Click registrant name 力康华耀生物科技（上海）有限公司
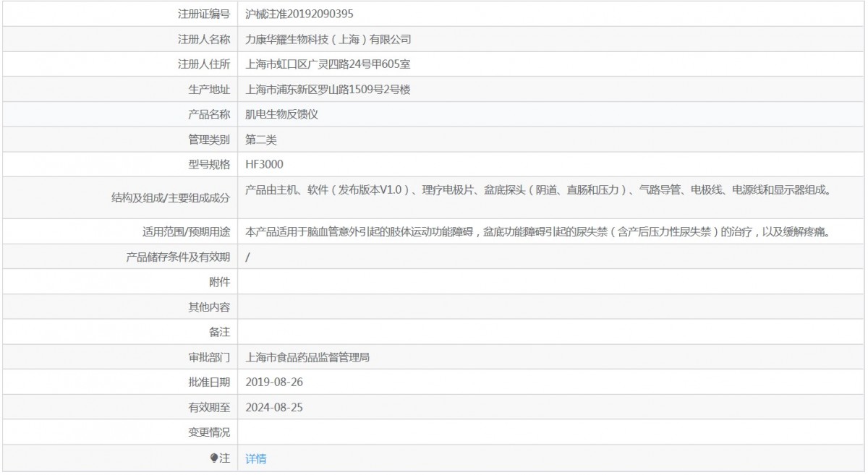Viewport: 868px width, 475px height. pos(328,39)
